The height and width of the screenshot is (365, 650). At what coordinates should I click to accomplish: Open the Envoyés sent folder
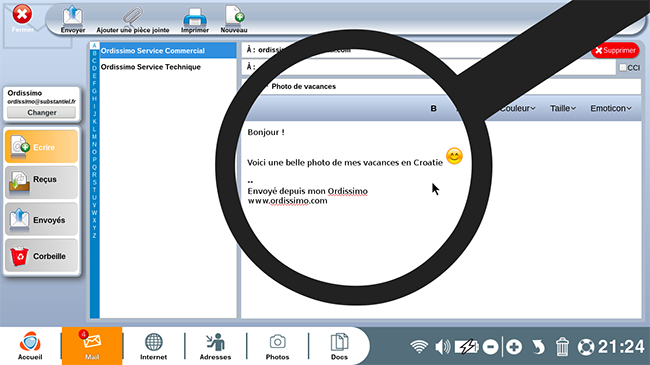click(41, 219)
